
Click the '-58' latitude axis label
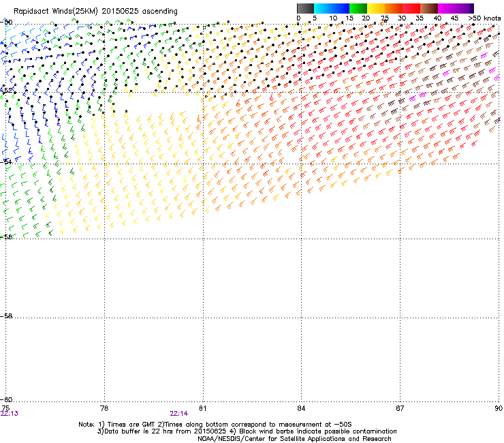click(6, 316)
